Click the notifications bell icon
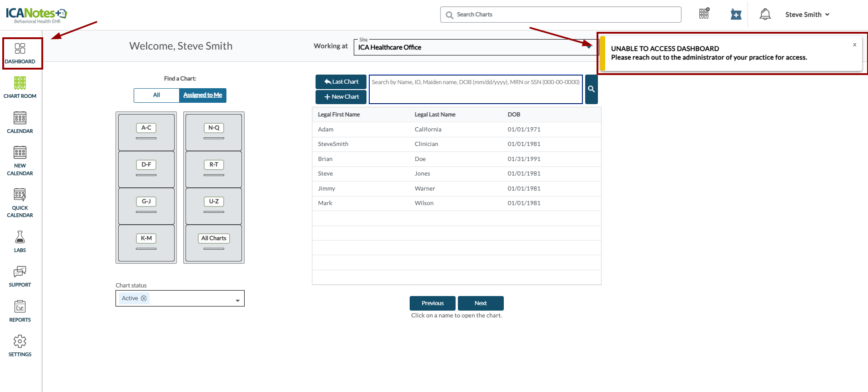This screenshot has height=392, width=868. [x=765, y=15]
